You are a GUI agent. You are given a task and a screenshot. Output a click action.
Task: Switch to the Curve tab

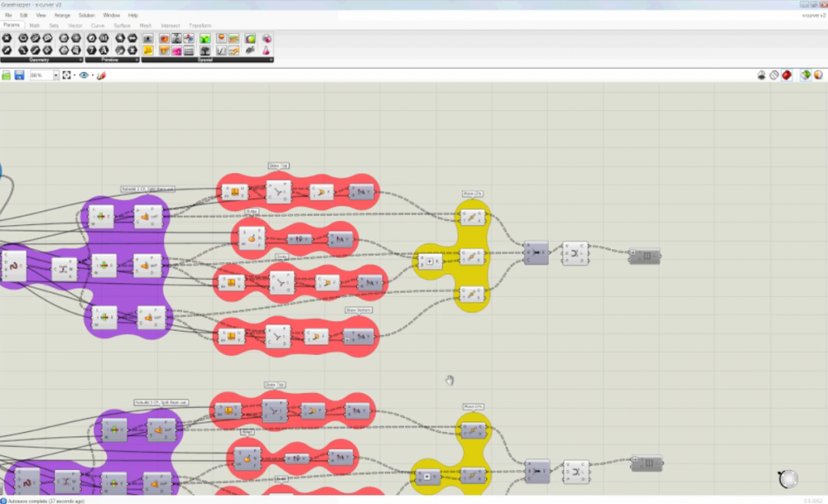click(x=98, y=25)
